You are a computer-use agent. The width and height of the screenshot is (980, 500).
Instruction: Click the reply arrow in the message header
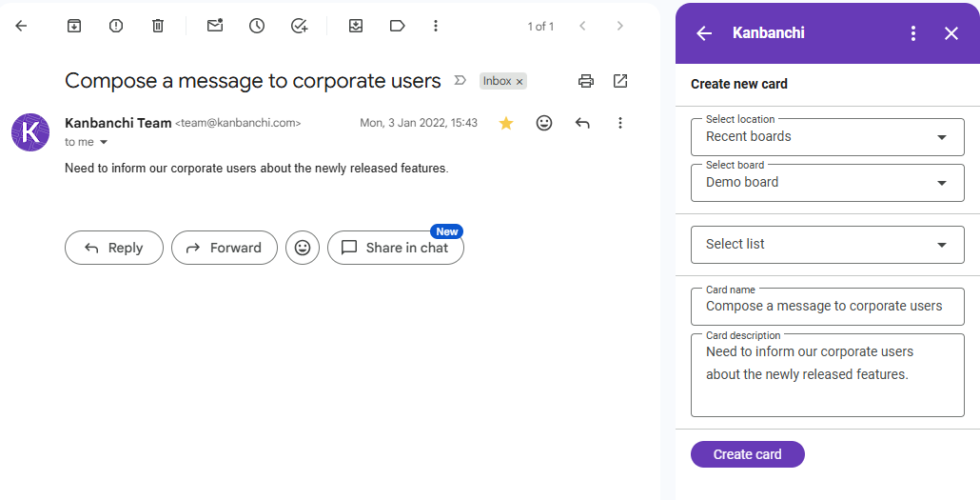click(582, 123)
